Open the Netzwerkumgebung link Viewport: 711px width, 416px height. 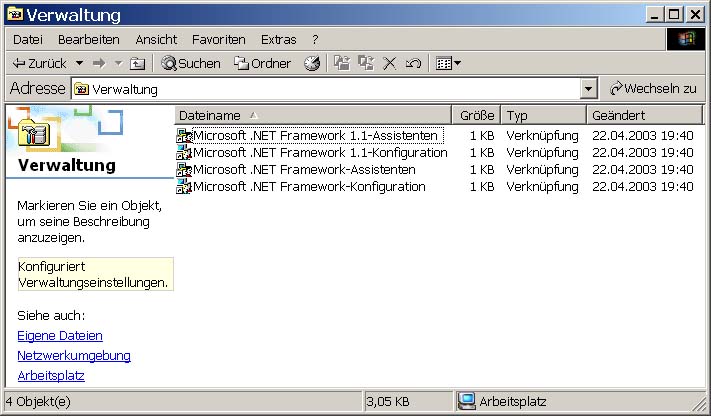74,356
